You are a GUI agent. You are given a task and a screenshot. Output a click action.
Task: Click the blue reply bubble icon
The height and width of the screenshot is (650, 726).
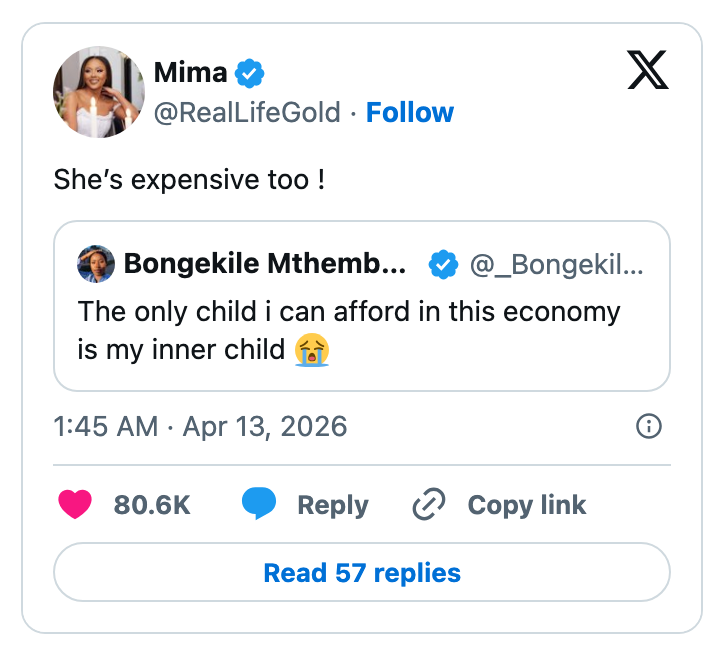coord(259,505)
